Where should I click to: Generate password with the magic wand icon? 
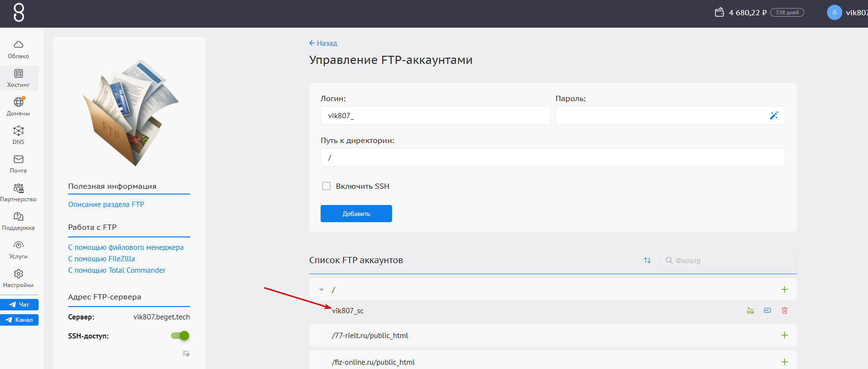[774, 115]
